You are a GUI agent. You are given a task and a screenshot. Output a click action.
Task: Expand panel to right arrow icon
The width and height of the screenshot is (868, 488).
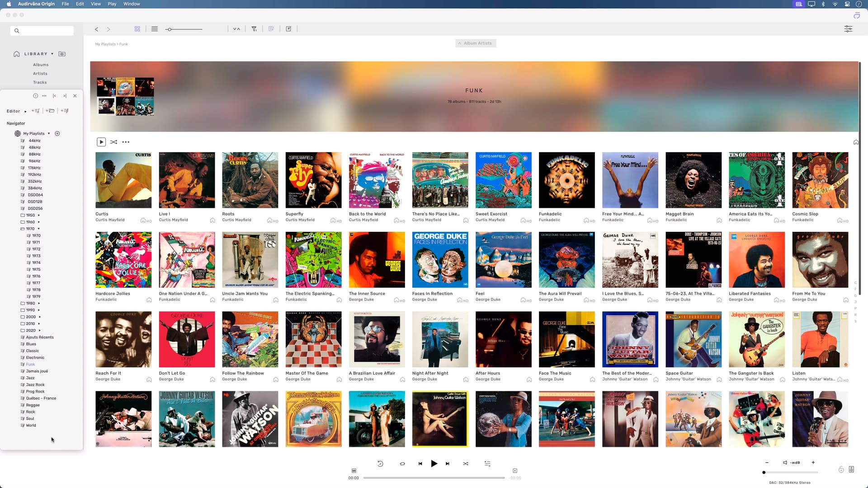click(65, 96)
